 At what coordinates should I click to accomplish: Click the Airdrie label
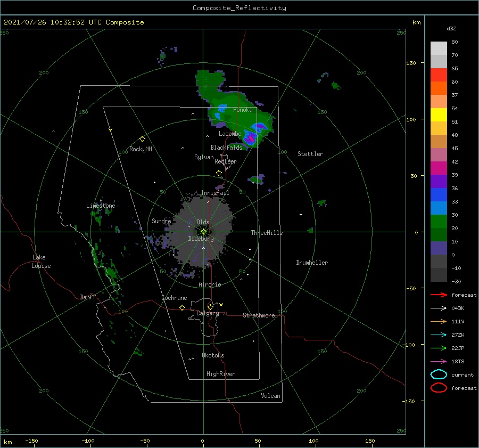click(210, 284)
